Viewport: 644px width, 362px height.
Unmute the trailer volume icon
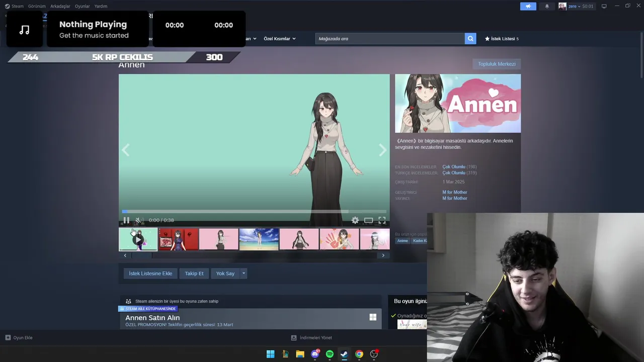point(139,220)
